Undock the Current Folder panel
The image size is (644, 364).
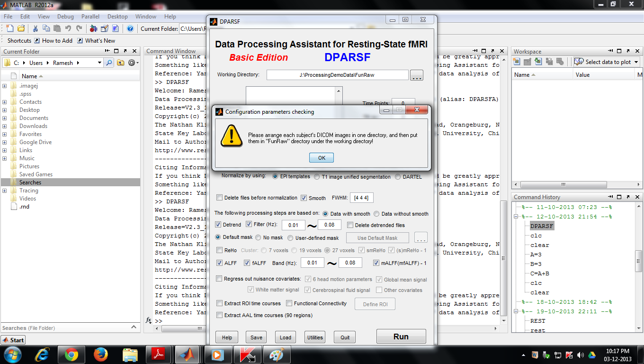tap(125, 51)
